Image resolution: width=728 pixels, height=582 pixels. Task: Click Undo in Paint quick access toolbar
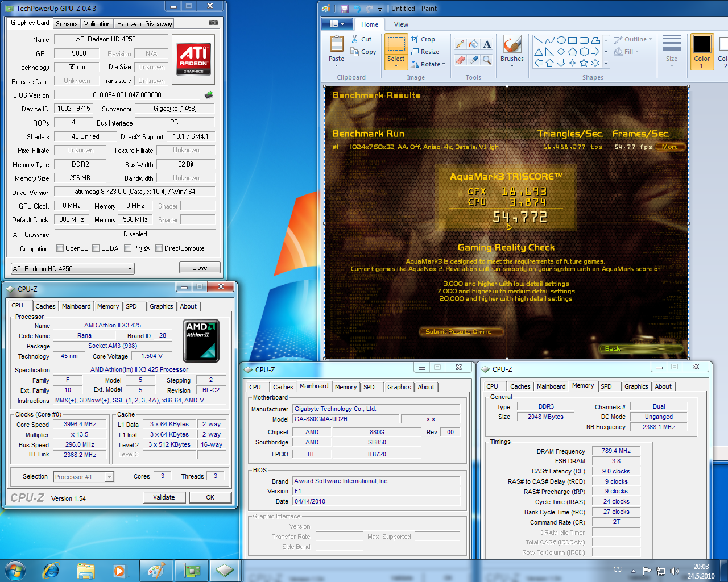[x=357, y=9]
